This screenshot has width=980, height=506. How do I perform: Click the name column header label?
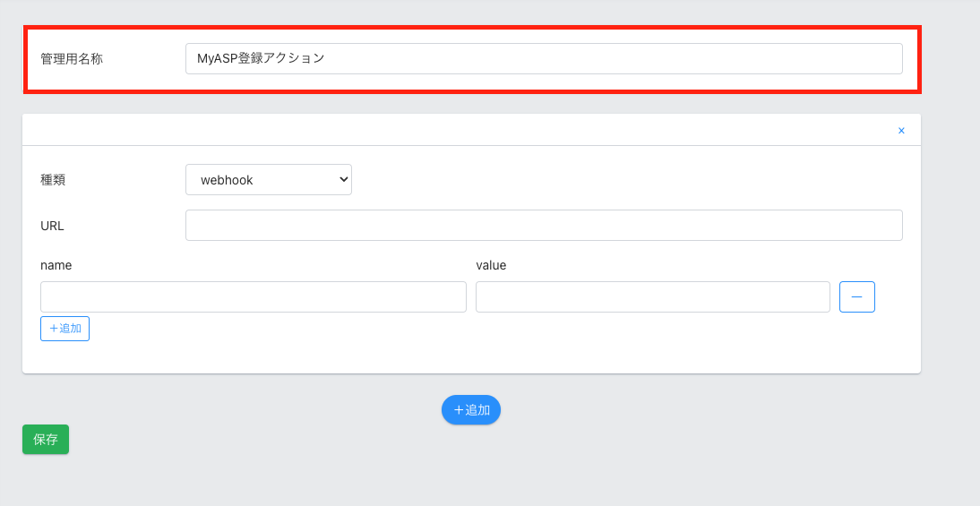[x=56, y=265]
